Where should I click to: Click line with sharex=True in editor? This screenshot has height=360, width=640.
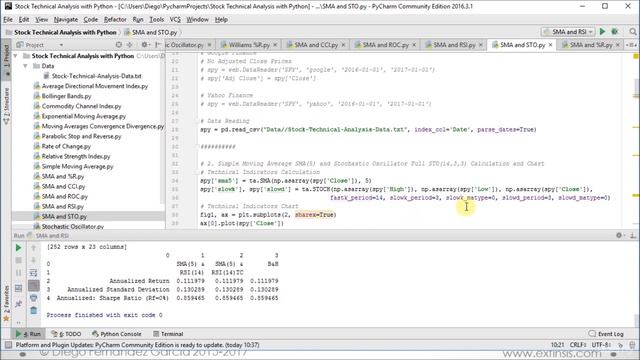click(268, 215)
